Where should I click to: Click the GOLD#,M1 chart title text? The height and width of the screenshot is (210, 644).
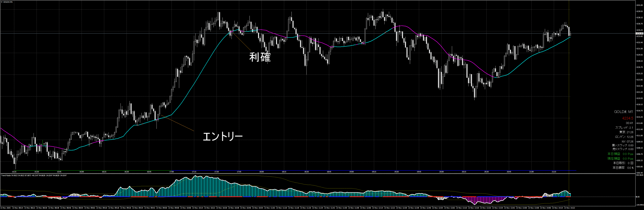(x=8, y=2)
